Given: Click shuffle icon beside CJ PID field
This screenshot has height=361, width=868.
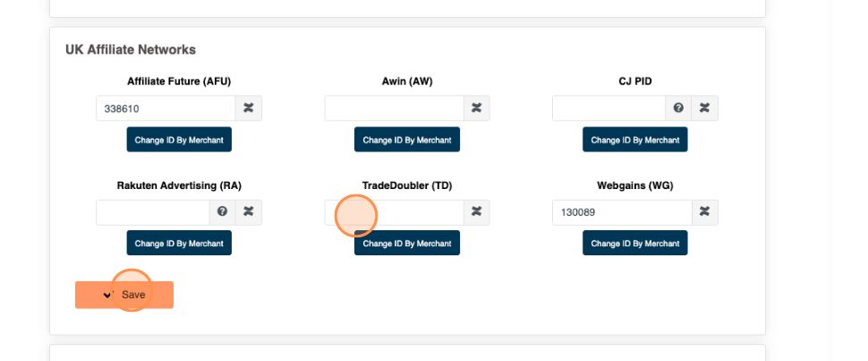Looking at the screenshot, I should click(705, 108).
